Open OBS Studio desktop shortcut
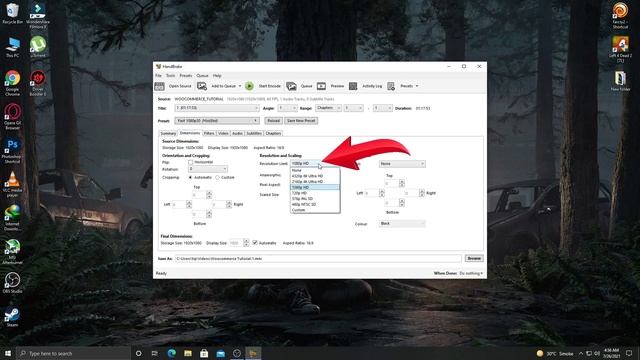 tap(12, 283)
